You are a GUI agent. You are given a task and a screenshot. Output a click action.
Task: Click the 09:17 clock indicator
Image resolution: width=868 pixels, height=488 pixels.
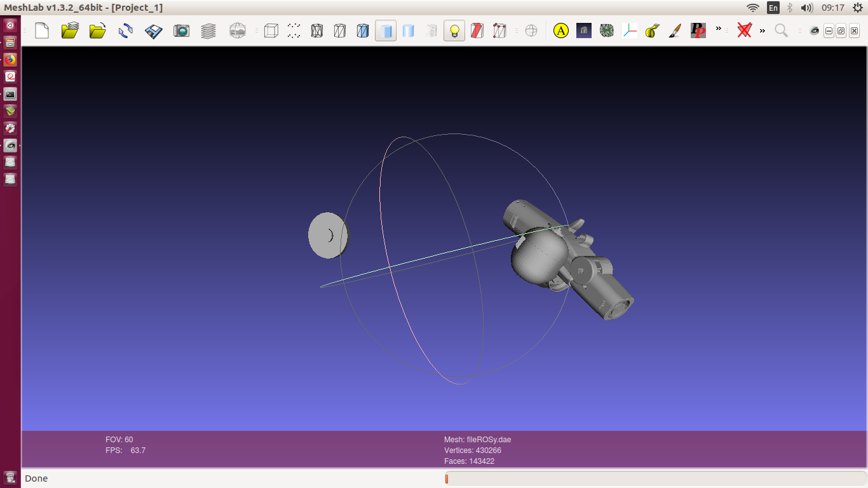coord(833,8)
